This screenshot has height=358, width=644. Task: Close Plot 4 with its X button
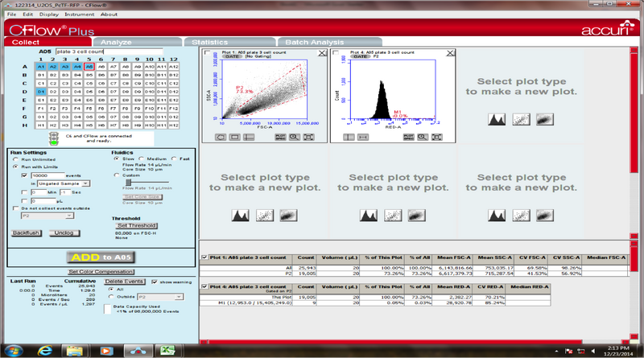451,53
